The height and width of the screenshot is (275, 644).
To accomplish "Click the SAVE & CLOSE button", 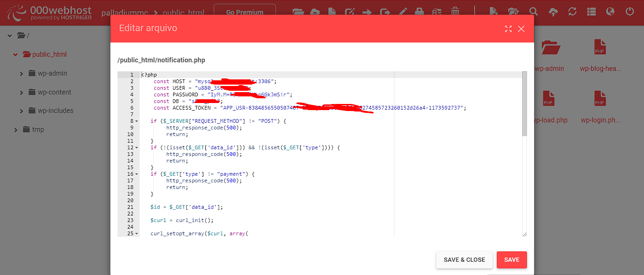I will [x=464, y=259].
